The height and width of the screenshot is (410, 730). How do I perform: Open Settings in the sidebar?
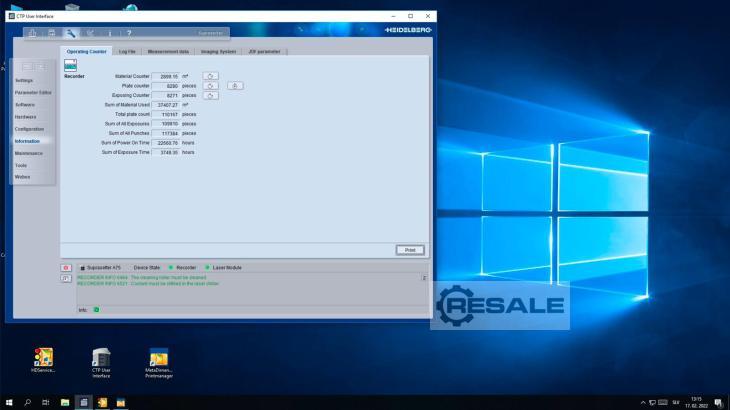click(x=24, y=81)
